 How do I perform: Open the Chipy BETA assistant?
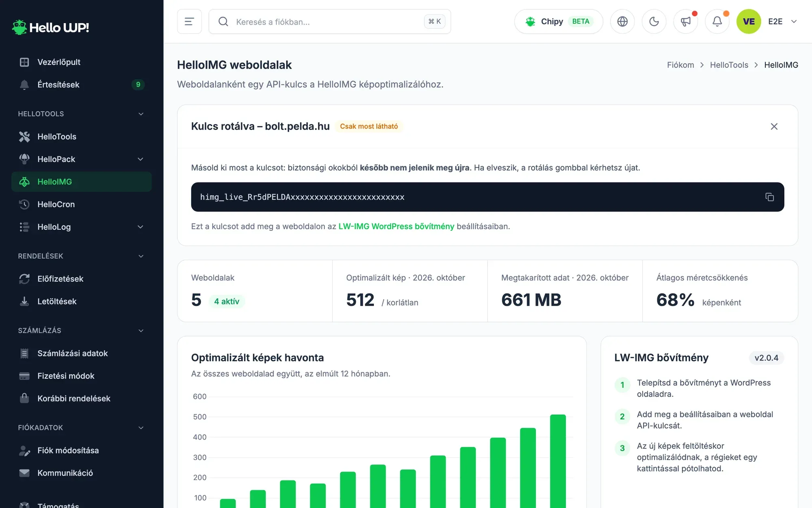(559, 22)
